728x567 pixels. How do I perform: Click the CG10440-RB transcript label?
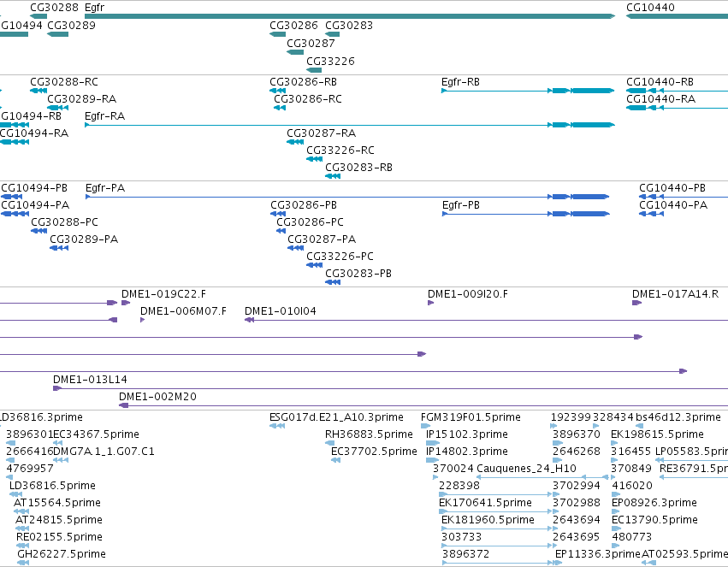pos(660,82)
